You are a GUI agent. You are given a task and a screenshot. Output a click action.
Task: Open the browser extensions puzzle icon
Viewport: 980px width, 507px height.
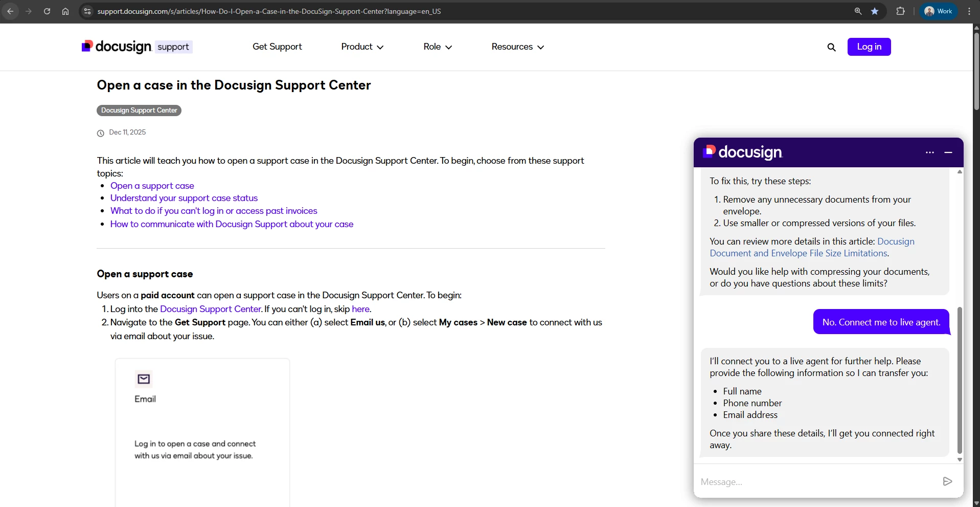[901, 11]
